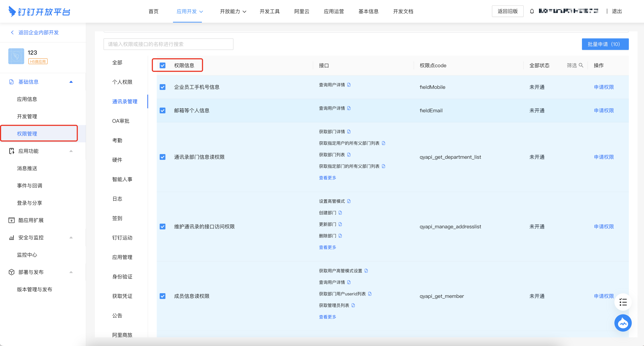Click the 应用功能 sidebar icon
This screenshot has width=644, height=346.
pos(12,151)
